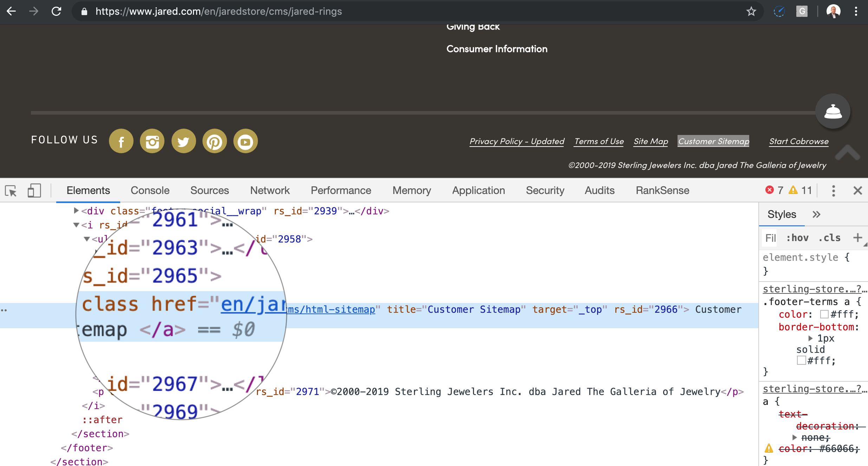Expand the footer social wrap div node
Image resolution: width=868 pixels, height=466 pixels.
click(x=76, y=211)
